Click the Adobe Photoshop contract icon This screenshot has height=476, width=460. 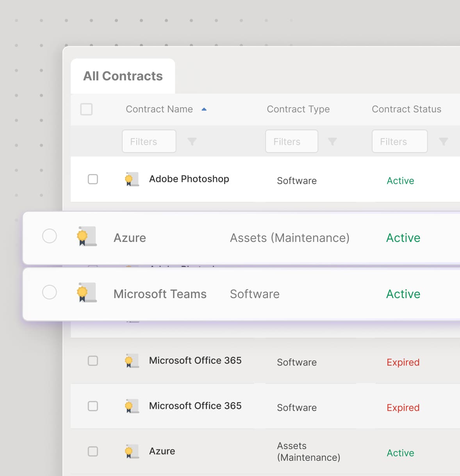pos(132,179)
